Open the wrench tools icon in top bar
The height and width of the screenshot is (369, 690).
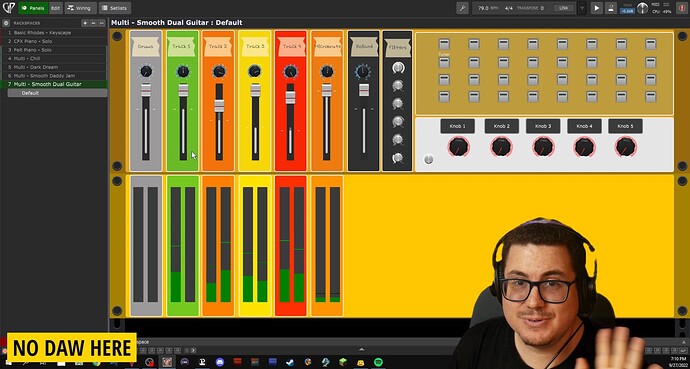(x=462, y=8)
